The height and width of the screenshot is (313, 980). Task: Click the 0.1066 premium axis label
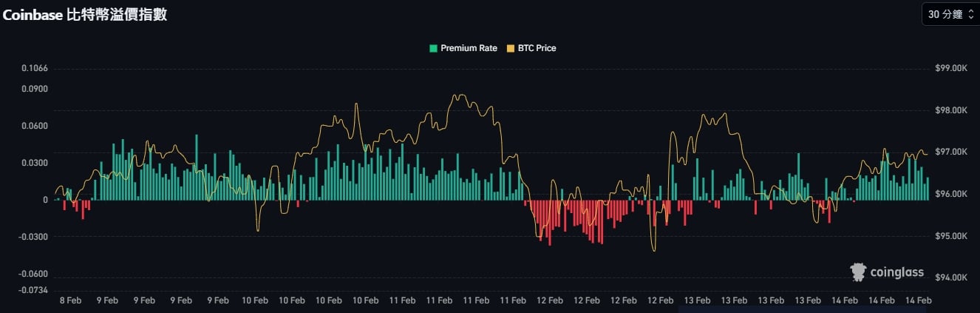click(35, 68)
